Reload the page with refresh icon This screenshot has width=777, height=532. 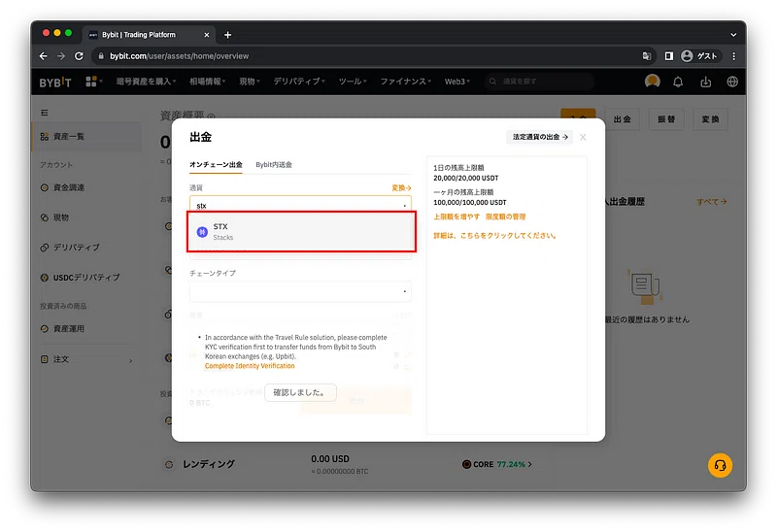click(x=79, y=56)
